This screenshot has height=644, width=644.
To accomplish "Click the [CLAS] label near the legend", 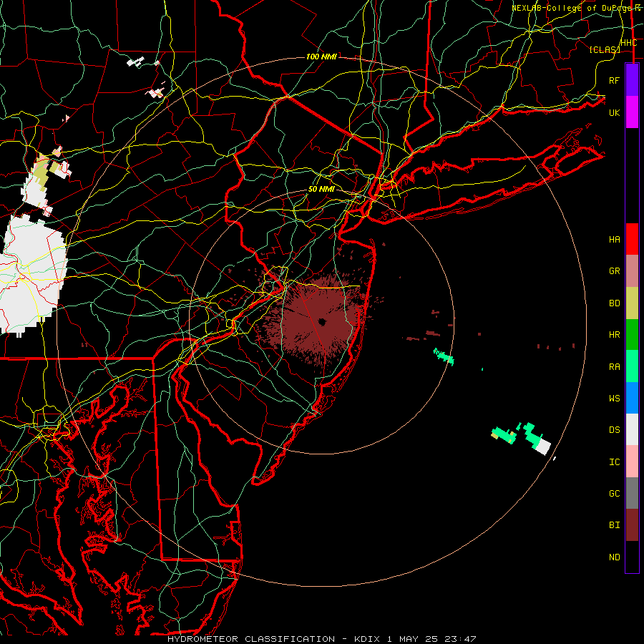I will 604,49.
